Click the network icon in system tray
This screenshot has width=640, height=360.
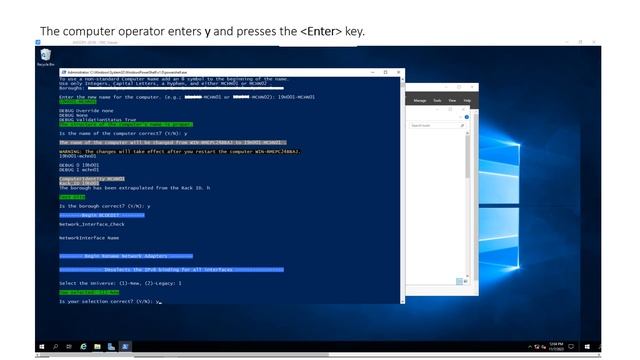(x=537, y=347)
